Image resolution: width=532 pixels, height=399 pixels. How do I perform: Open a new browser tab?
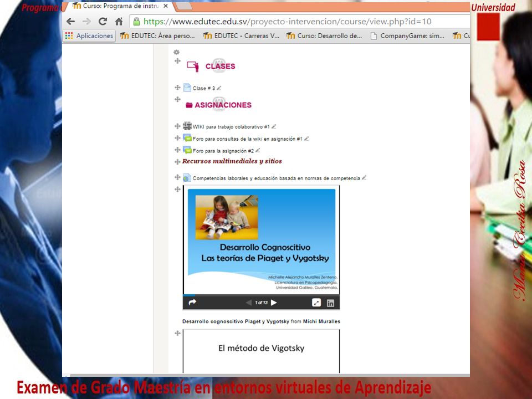pyautogui.click(x=183, y=6)
